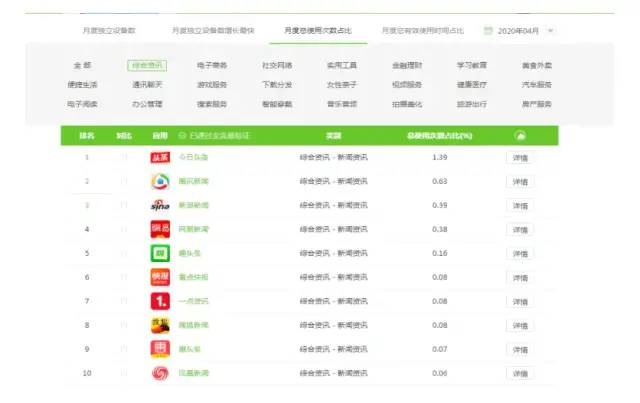Tick the compare checkbox for 今日头条
The height and width of the screenshot is (403, 640).
pyautogui.click(x=124, y=157)
